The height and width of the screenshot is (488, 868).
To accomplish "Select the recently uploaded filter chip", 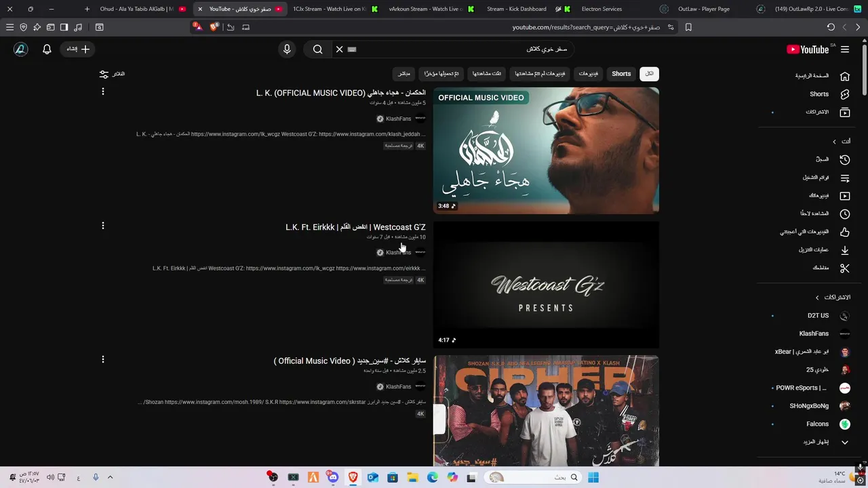I will (441, 74).
